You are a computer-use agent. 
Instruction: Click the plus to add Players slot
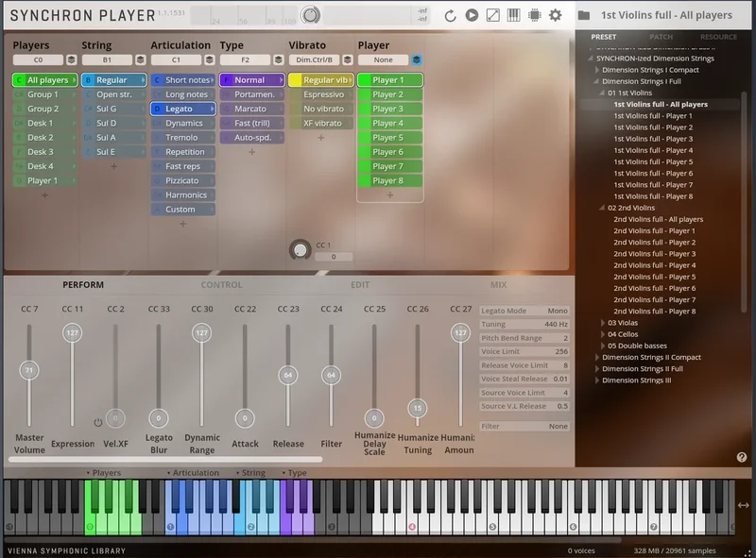(x=44, y=195)
